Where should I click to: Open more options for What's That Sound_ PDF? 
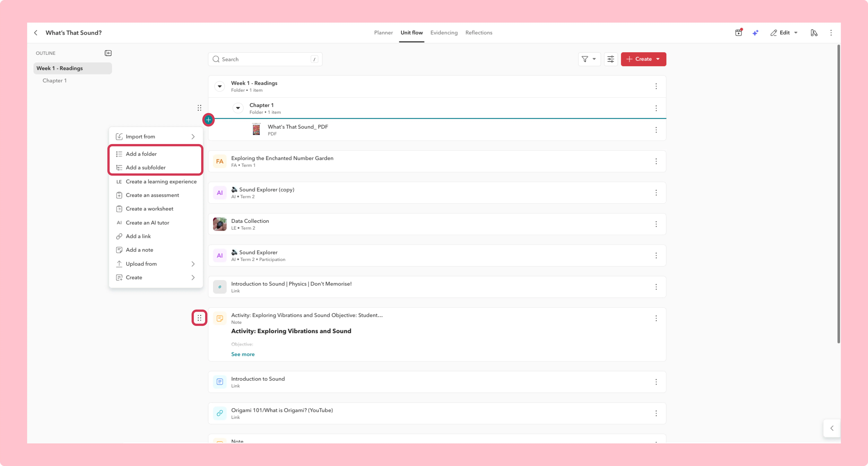tap(656, 130)
